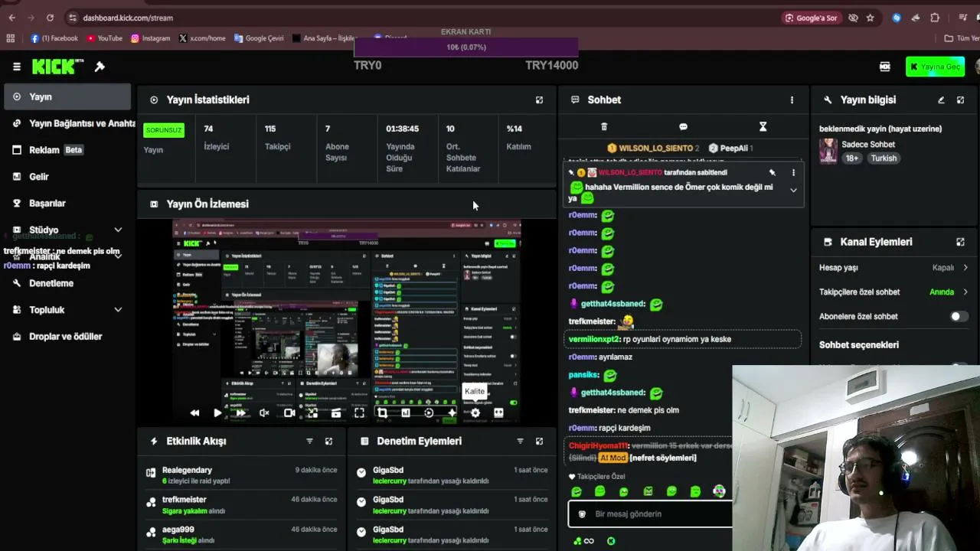Click the vermilionxpt2 chat message

pos(684,339)
